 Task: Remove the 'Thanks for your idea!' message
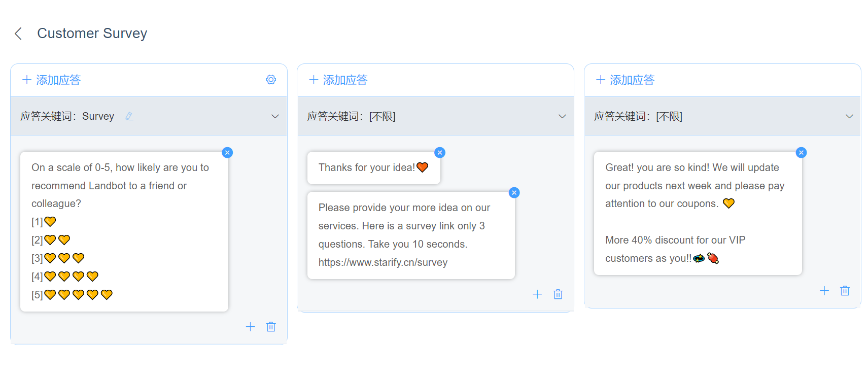[x=440, y=152]
